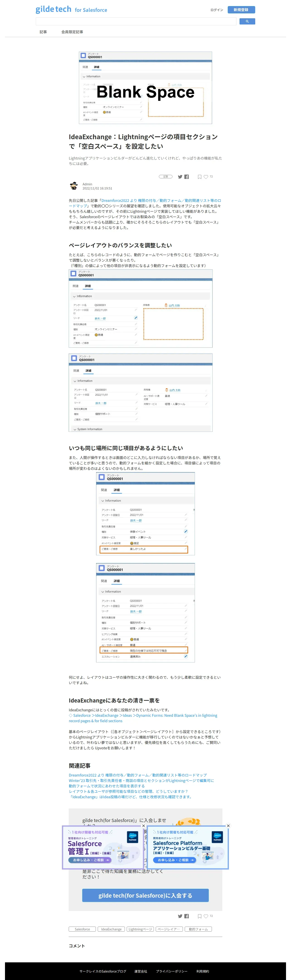This screenshot has width=291, height=980.
Task: Click gilde tech(for Salesforce)に入会する button
Action: click(145, 895)
